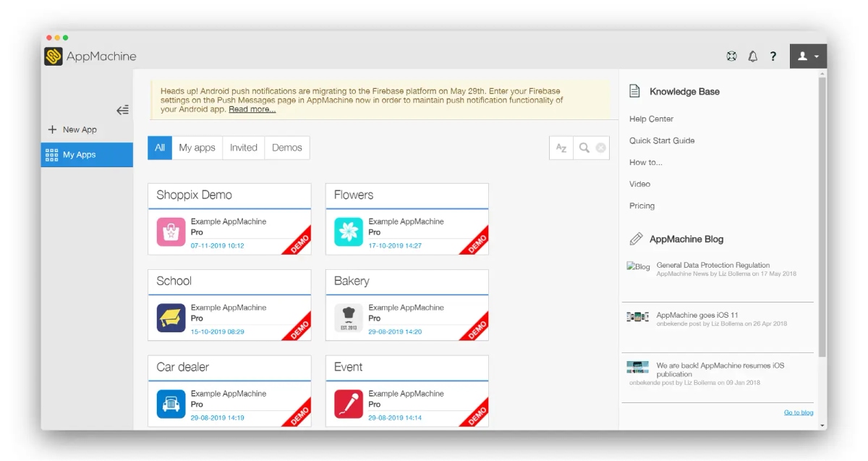
Task: Switch to the Demos tab
Action: (x=287, y=148)
